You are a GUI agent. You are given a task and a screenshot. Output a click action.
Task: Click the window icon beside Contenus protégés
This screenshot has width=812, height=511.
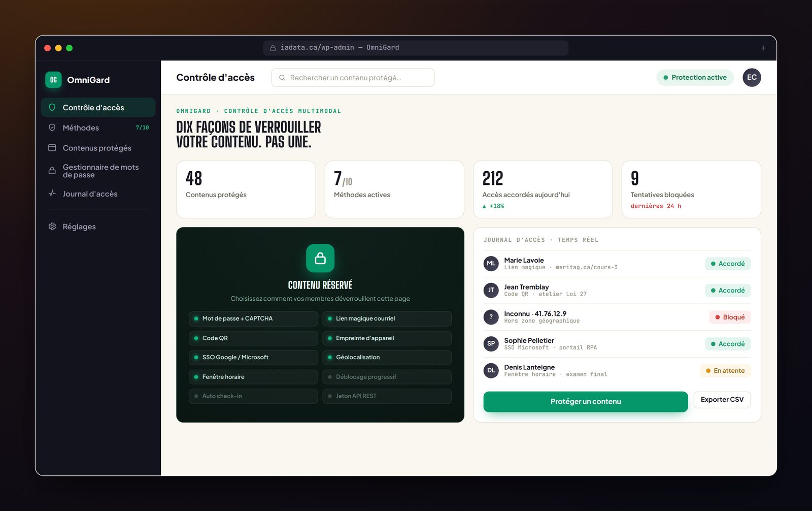(x=52, y=148)
